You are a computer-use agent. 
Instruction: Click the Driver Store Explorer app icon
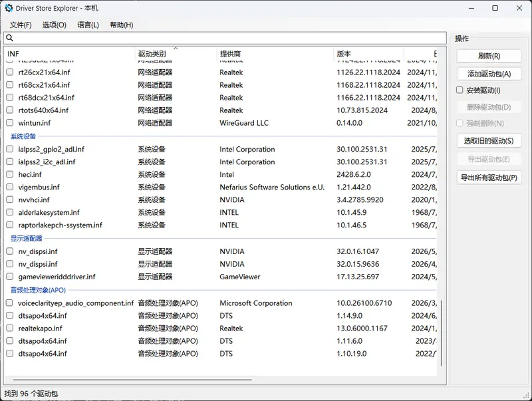[9, 8]
